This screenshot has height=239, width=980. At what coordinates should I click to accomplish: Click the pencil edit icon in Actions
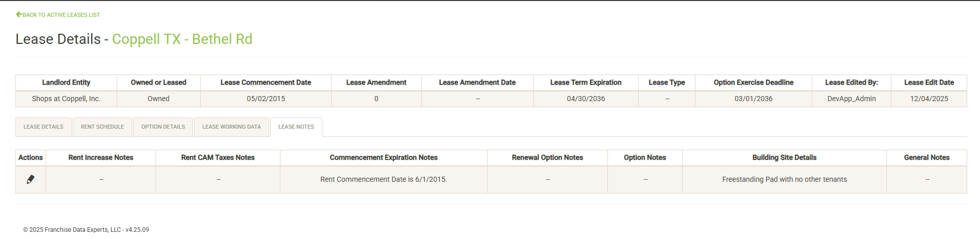(30, 179)
